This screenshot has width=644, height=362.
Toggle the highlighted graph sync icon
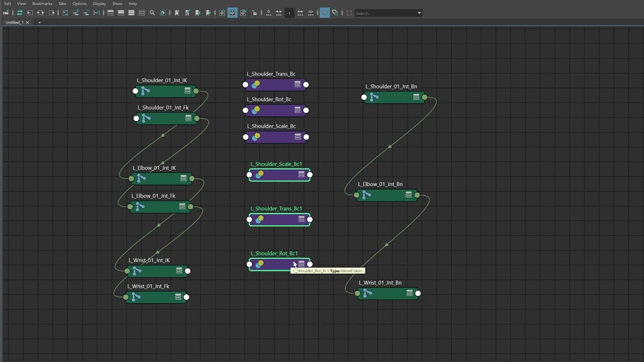232,13
